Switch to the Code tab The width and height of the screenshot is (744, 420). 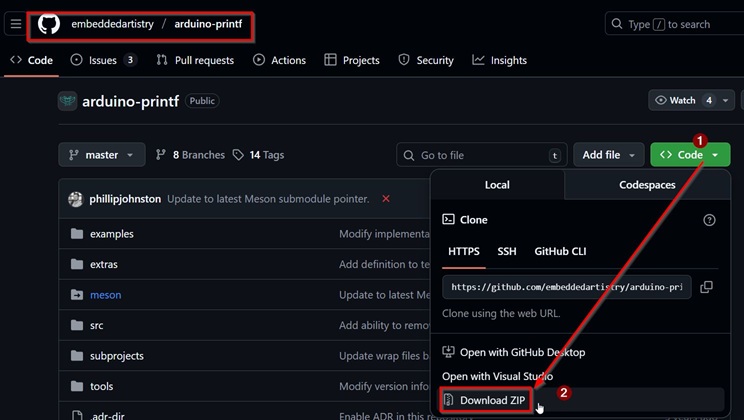click(x=31, y=60)
